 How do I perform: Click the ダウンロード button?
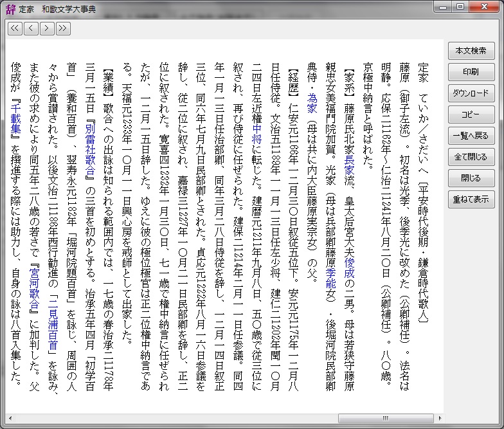pyautogui.click(x=471, y=93)
